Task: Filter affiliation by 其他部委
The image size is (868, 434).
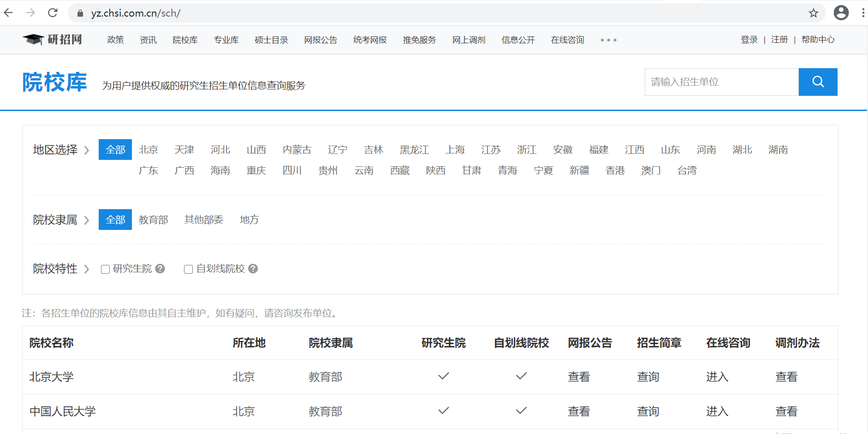Action: (x=204, y=220)
